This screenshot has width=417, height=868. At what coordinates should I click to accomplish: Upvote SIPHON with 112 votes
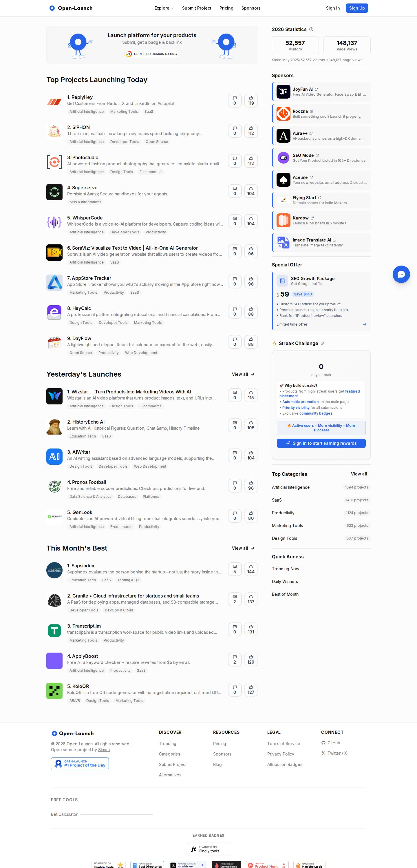click(x=251, y=131)
